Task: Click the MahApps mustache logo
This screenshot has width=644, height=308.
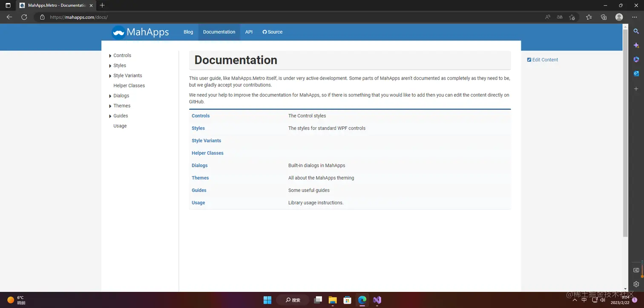Action: 118,32
